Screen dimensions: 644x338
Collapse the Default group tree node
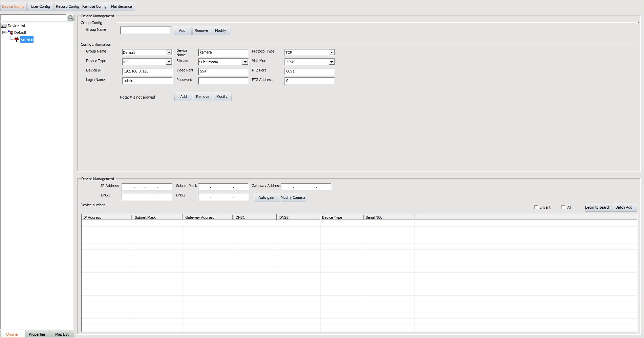4,33
